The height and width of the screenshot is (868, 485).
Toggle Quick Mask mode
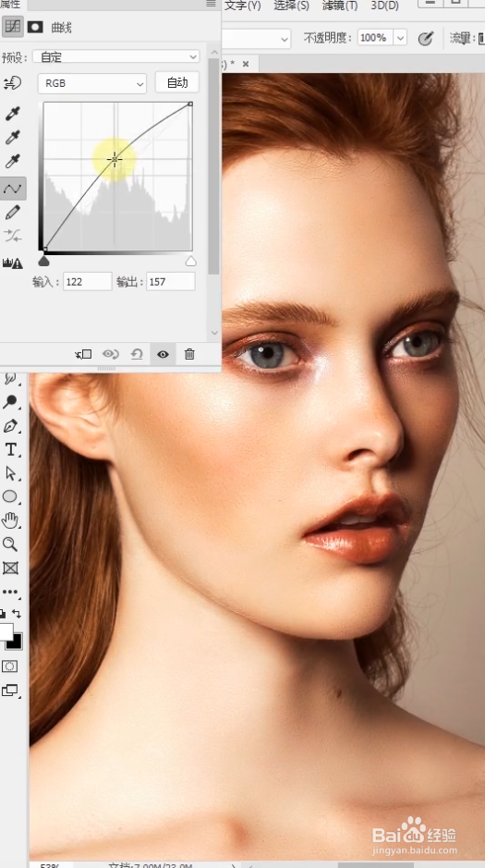coord(10,666)
